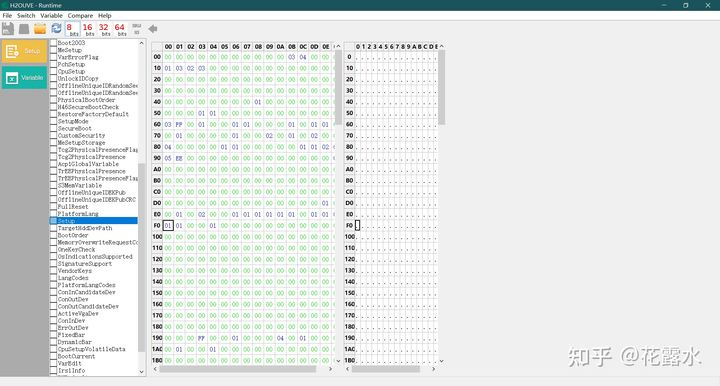
Task: Switch view to 64 bits
Action: click(x=120, y=29)
